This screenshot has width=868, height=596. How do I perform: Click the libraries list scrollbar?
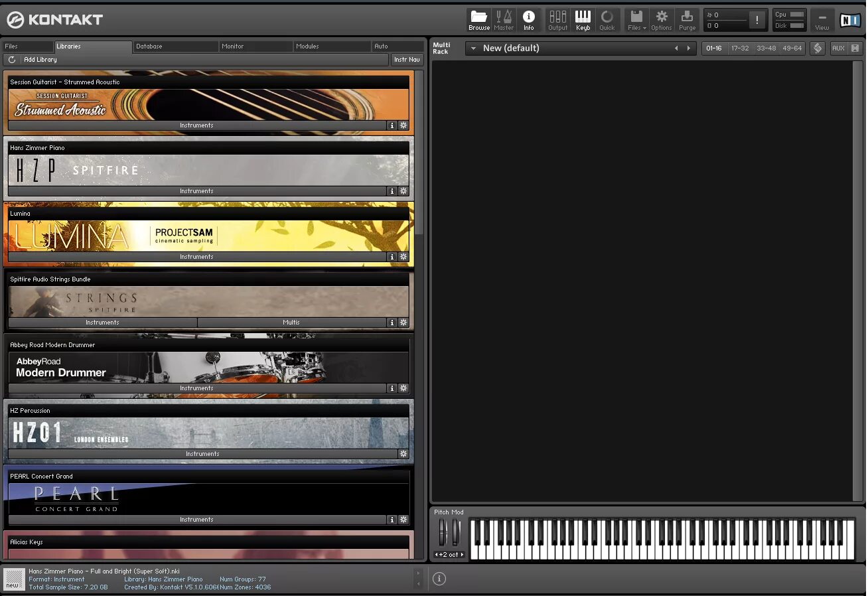click(419, 153)
